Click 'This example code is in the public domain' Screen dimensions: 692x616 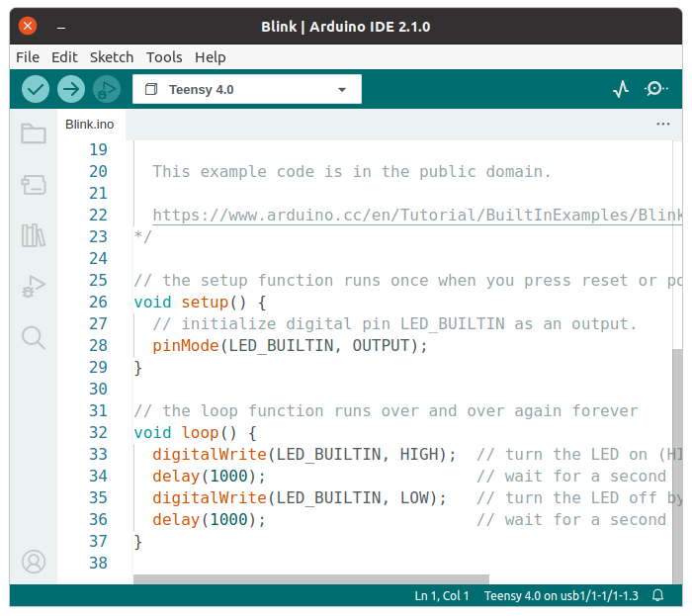(352, 172)
